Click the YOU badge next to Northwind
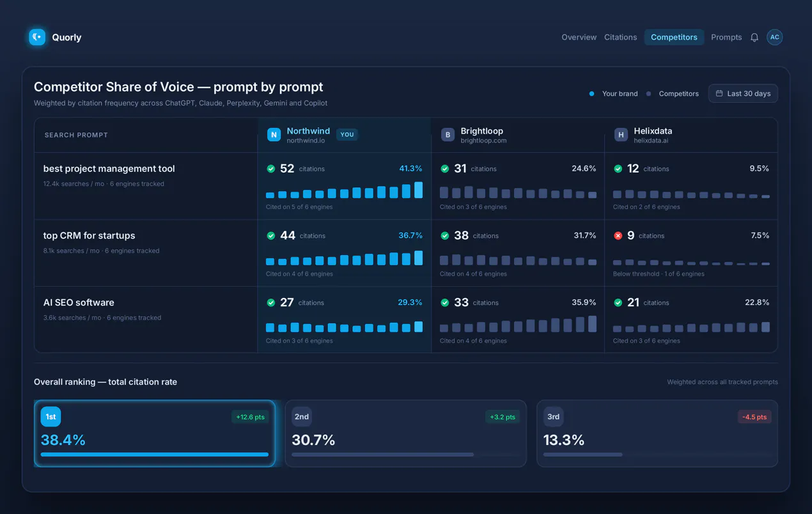812x514 pixels. (347, 134)
